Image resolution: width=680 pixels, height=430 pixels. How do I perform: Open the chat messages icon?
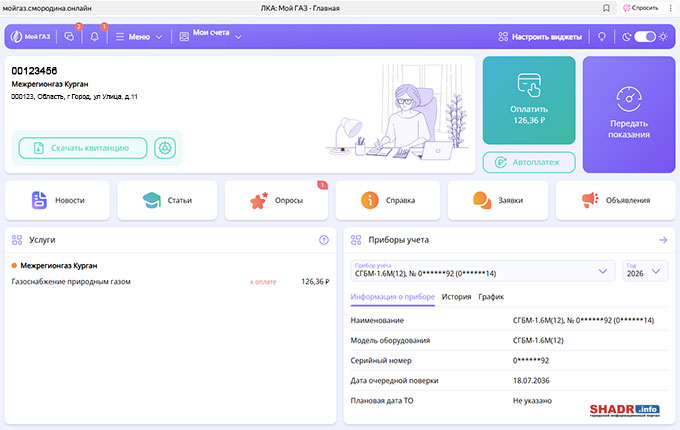(x=69, y=37)
